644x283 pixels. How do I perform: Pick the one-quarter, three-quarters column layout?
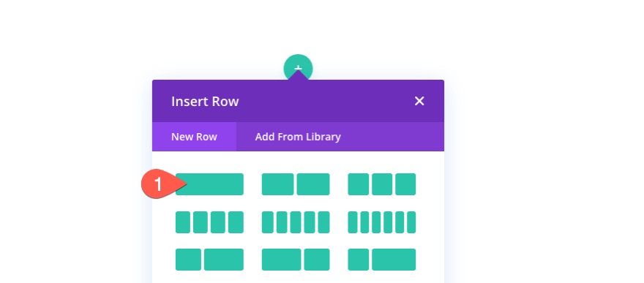pyautogui.click(x=382, y=260)
